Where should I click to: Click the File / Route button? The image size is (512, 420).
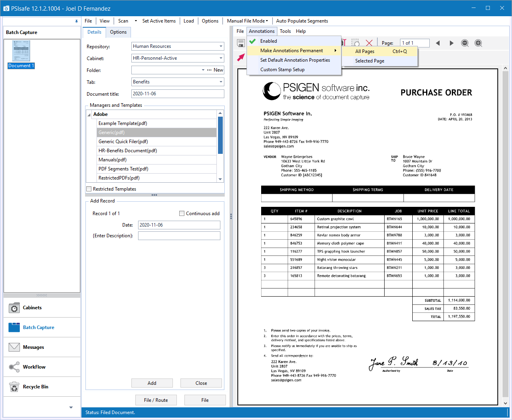(156, 400)
